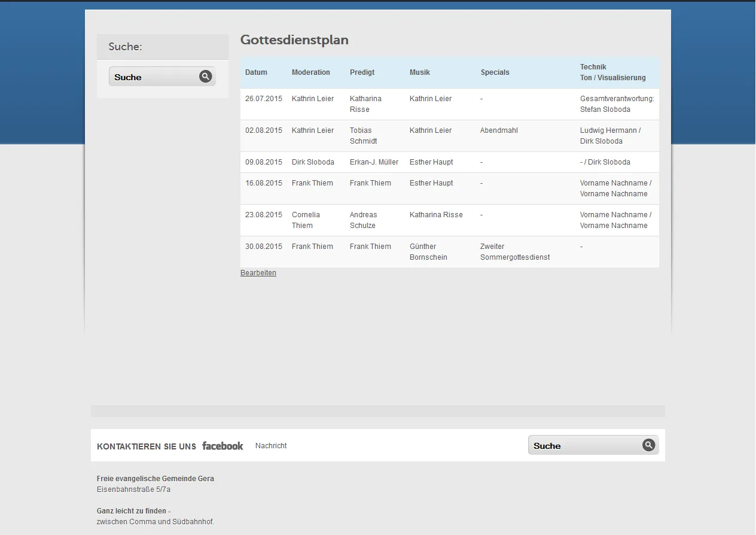Click Katharina Risse in Predigt column
Viewport: 756px width, 535px height.
point(365,104)
